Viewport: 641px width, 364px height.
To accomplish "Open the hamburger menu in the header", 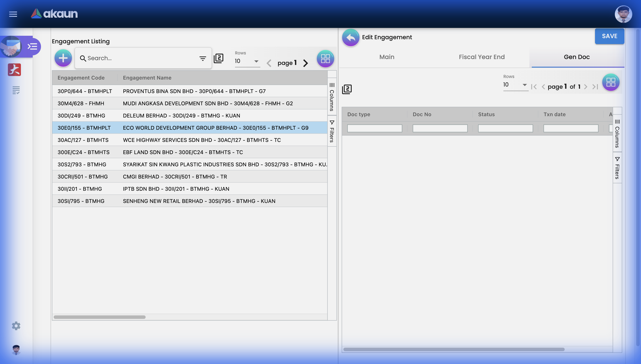I will tap(13, 14).
